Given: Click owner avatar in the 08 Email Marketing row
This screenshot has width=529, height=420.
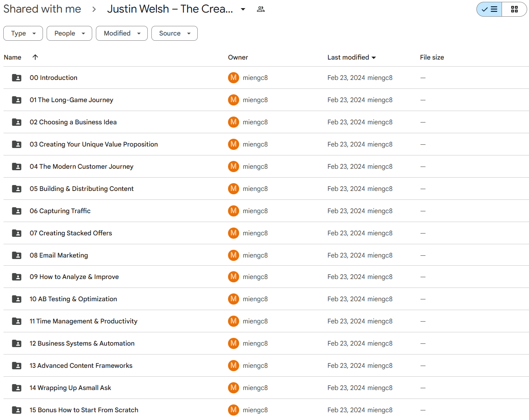Looking at the screenshot, I should click(x=234, y=255).
